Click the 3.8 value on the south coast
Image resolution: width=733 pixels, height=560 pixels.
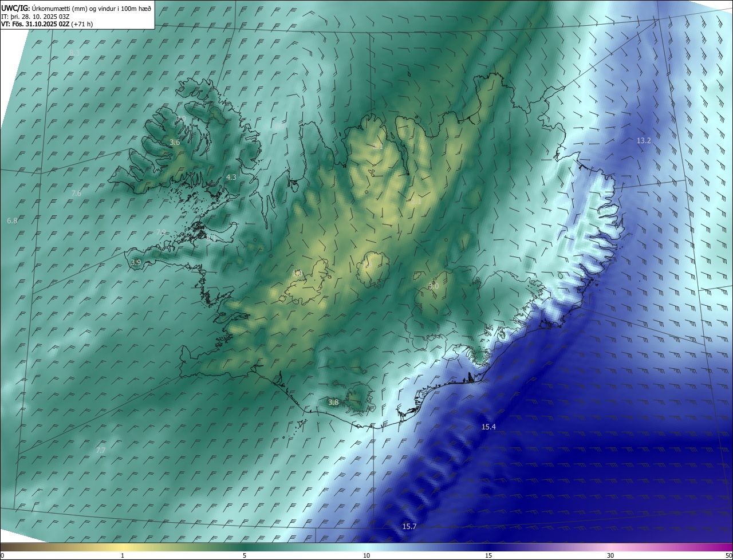click(333, 403)
